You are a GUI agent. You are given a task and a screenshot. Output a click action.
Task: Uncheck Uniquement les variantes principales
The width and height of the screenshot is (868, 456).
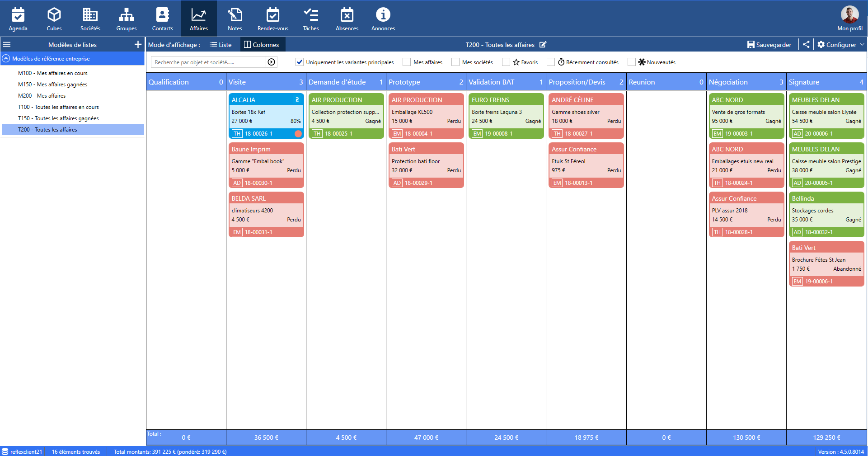pyautogui.click(x=299, y=62)
